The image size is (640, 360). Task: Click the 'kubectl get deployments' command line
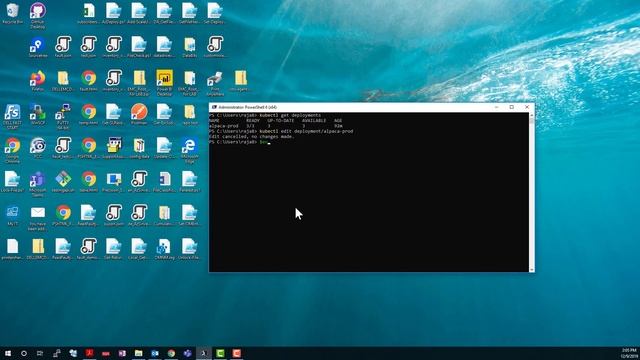click(x=290, y=116)
